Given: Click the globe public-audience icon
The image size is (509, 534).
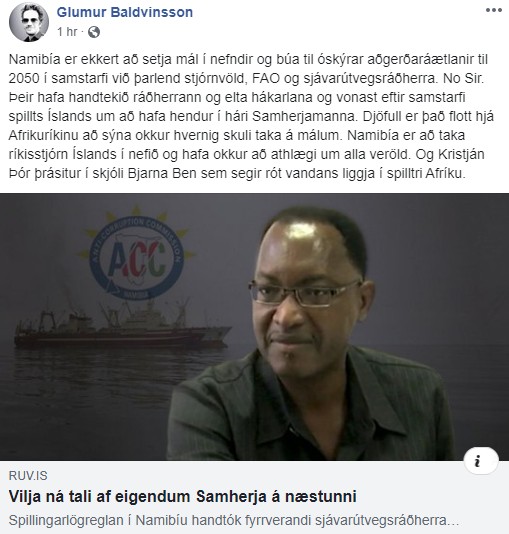Looking at the screenshot, I should (94, 32).
